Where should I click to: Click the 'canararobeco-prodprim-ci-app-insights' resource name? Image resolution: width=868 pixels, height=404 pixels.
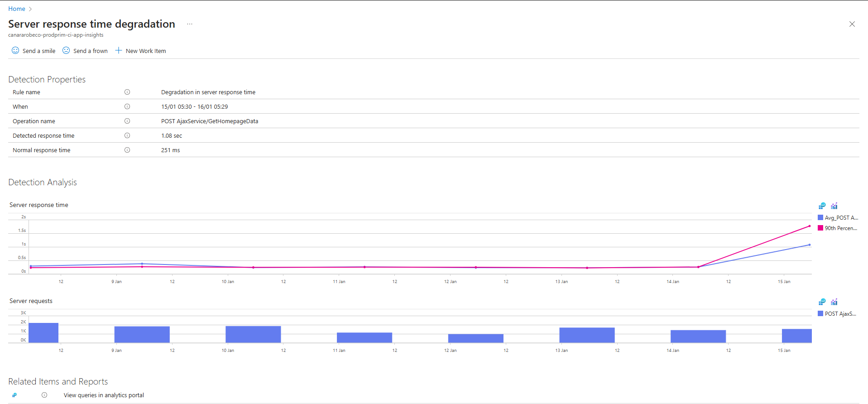(x=56, y=35)
